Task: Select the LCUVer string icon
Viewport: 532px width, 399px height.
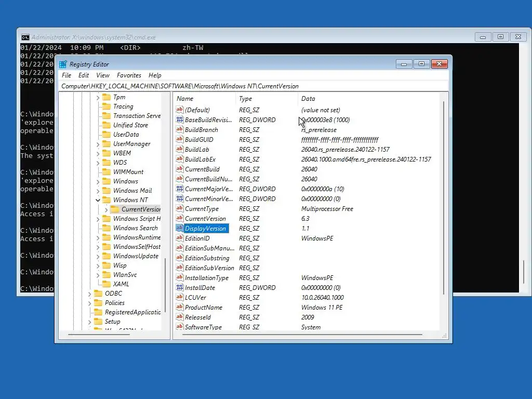Action: (x=179, y=297)
